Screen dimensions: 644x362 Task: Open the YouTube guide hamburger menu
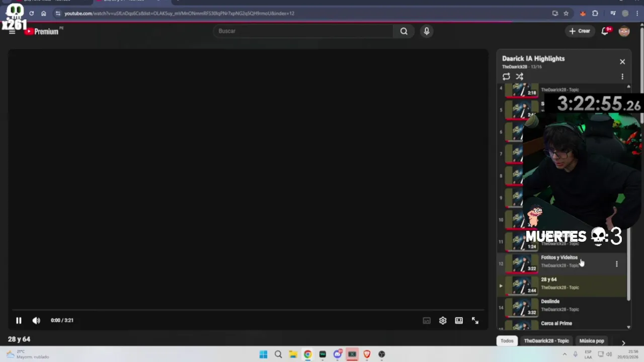tap(12, 32)
